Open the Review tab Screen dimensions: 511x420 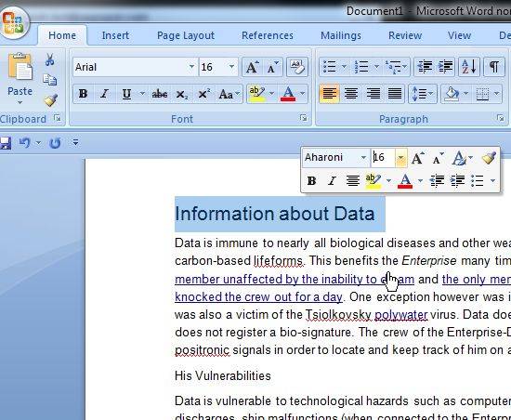(x=405, y=35)
